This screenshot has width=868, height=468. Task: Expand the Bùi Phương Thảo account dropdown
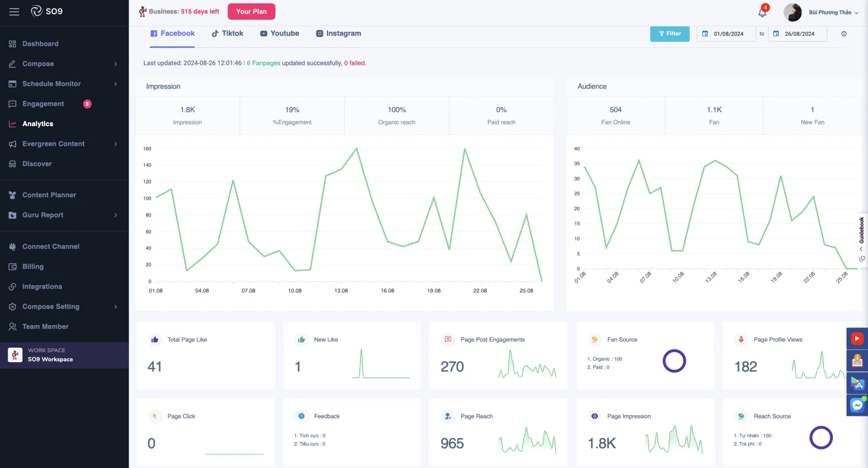coord(834,13)
